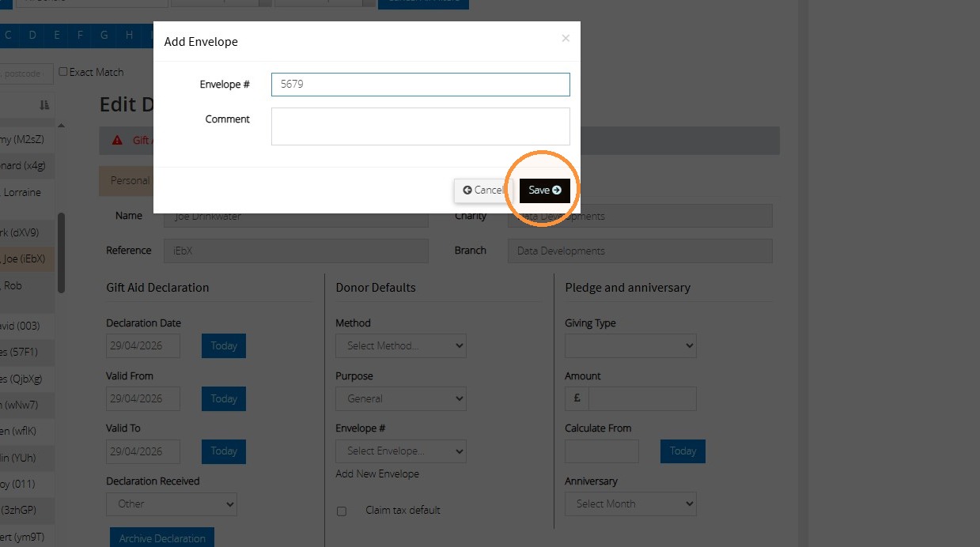The width and height of the screenshot is (980, 547).
Task: Click into the Comment text area
Action: pyautogui.click(x=420, y=126)
